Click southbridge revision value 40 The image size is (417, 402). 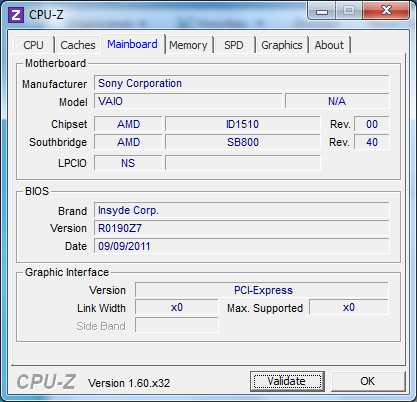tap(372, 142)
